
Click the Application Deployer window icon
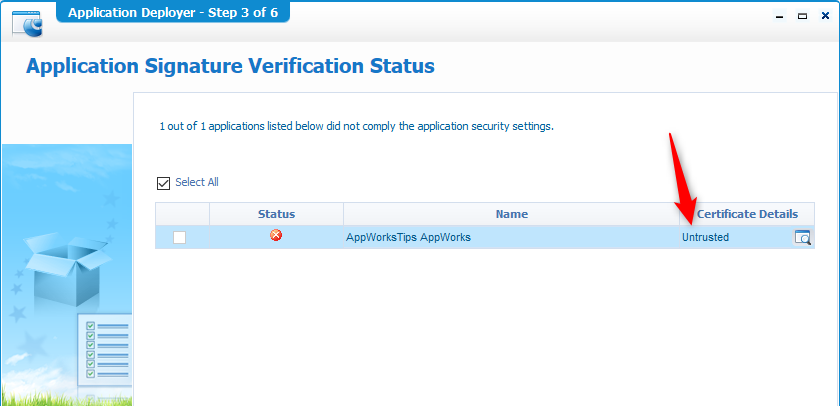click(33, 22)
